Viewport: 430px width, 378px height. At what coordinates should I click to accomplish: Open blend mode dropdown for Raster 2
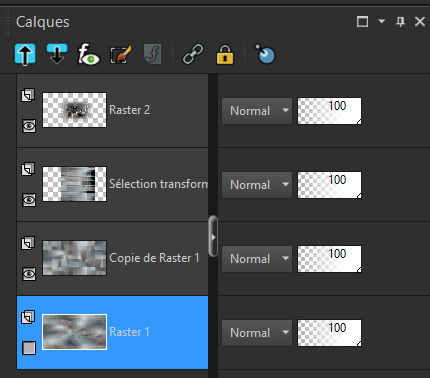[257, 111]
